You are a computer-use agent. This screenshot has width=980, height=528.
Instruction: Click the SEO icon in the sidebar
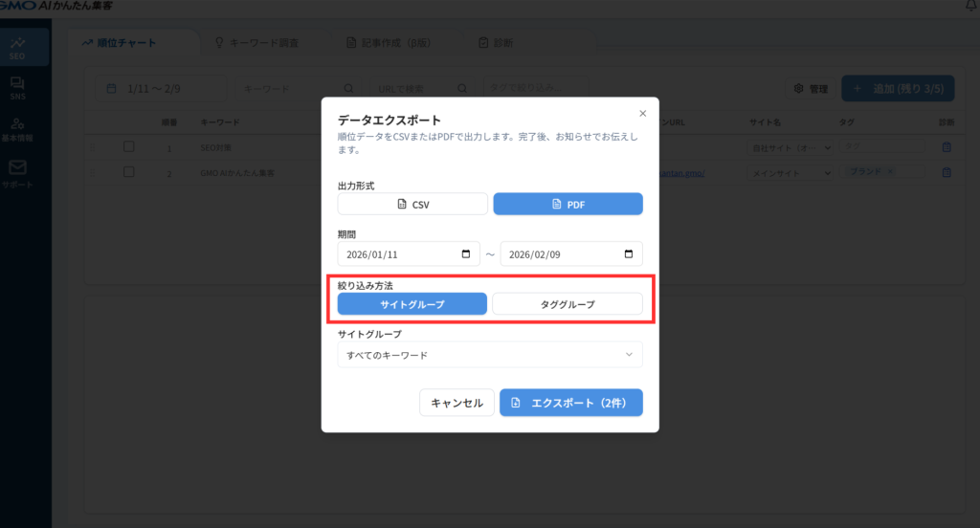[17, 48]
